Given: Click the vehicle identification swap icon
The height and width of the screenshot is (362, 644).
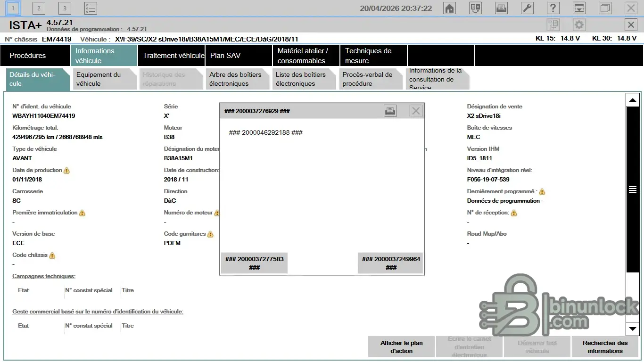Looking at the screenshot, I should tap(475, 8).
